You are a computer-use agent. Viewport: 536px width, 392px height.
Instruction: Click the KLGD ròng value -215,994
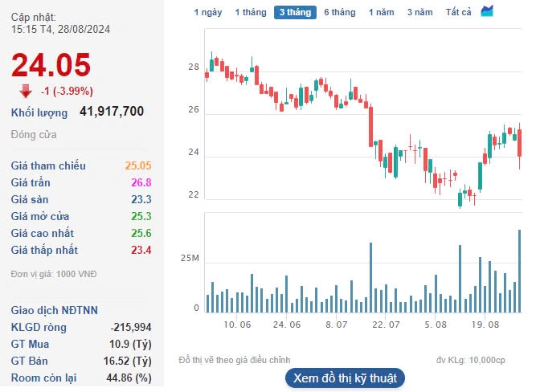click(x=131, y=328)
